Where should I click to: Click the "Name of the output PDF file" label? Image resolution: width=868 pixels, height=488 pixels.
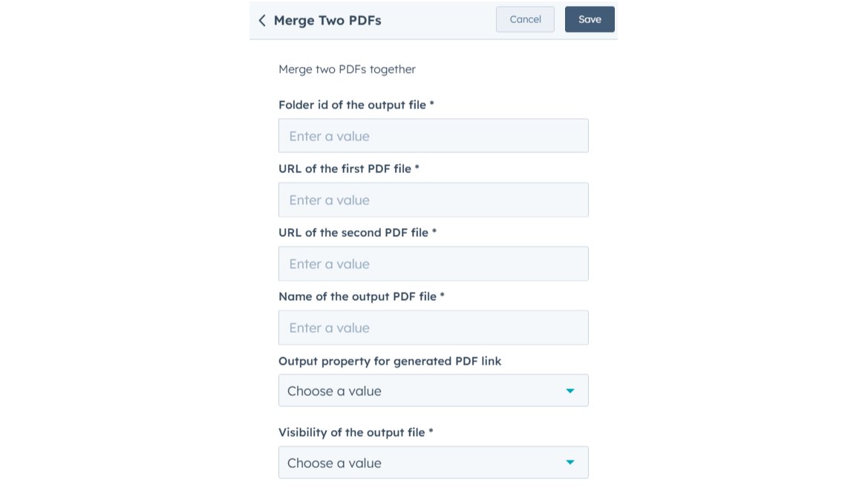pos(357,296)
